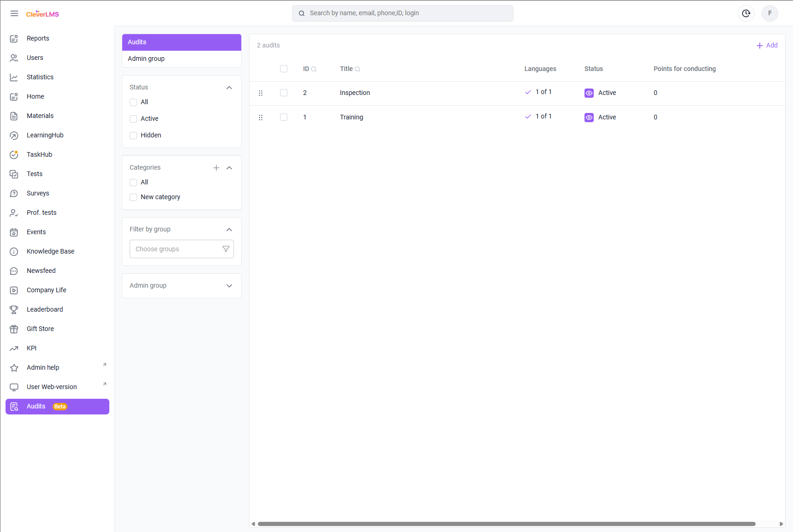Click the search icon beside Title column

pos(358,69)
